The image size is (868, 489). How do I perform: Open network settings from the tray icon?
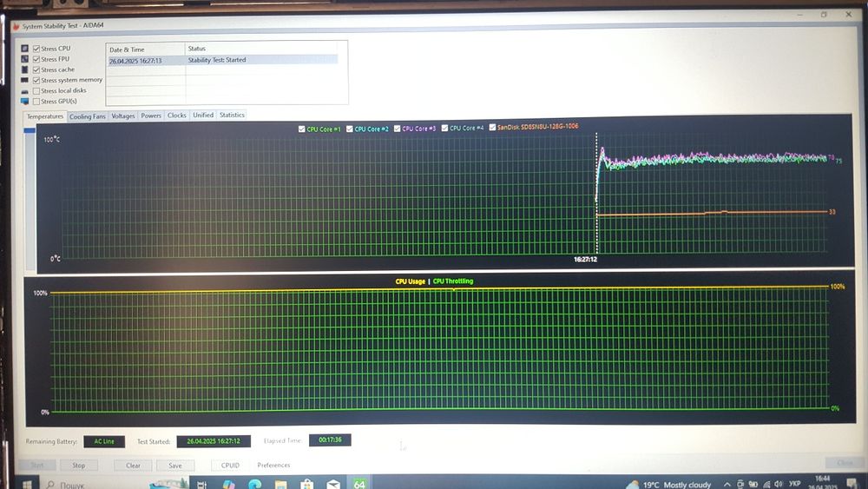click(766, 484)
